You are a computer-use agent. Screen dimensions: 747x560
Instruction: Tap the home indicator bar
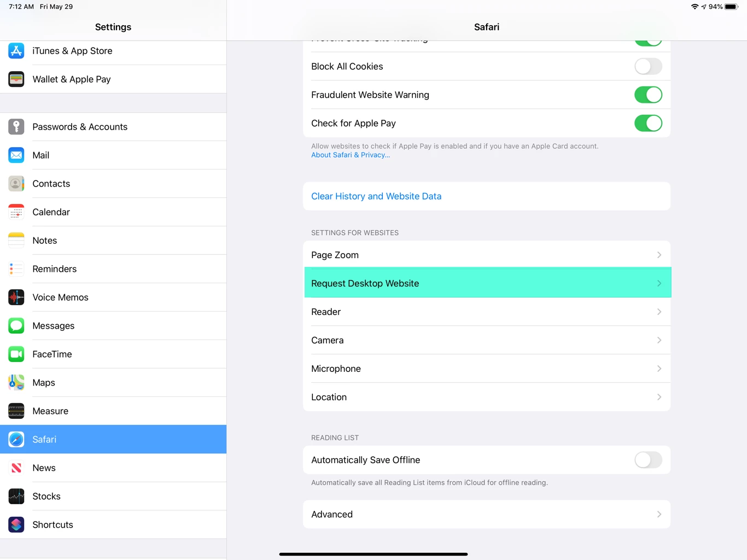[x=373, y=554]
